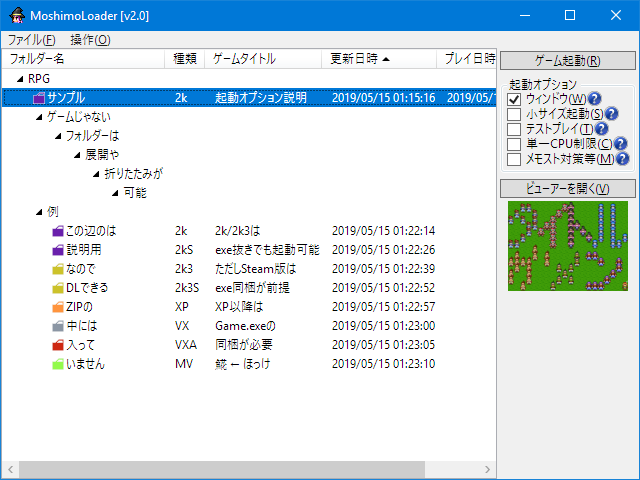640x480 pixels.
Task: Click the MoshimoLoader app icon in title bar
Action: tap(17, 16)
